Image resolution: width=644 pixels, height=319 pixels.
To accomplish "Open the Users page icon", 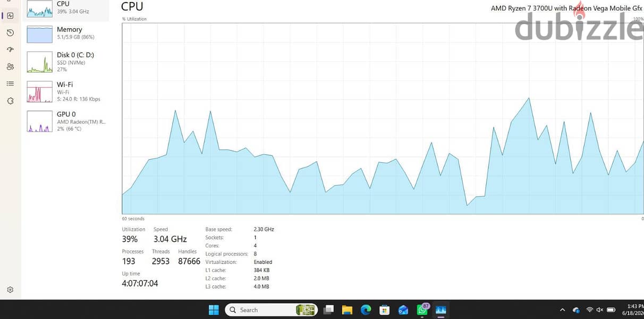I will [x=10, y=66].
